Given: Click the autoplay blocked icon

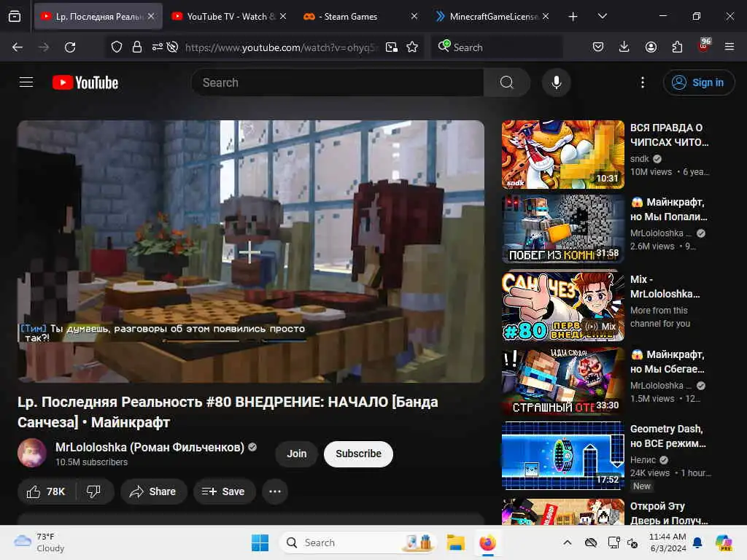Looking at the screenshot, I should (172, 47).
